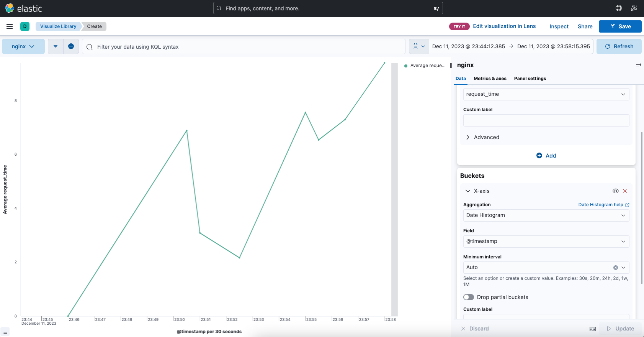
Task: Open Date Histogram help link
Action: (604, 205)
